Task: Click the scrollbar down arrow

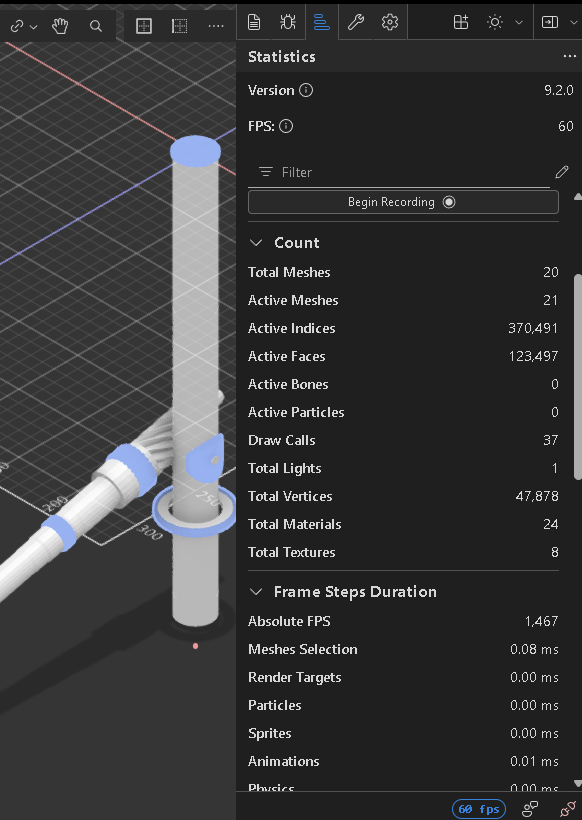Action: [577, 783]
